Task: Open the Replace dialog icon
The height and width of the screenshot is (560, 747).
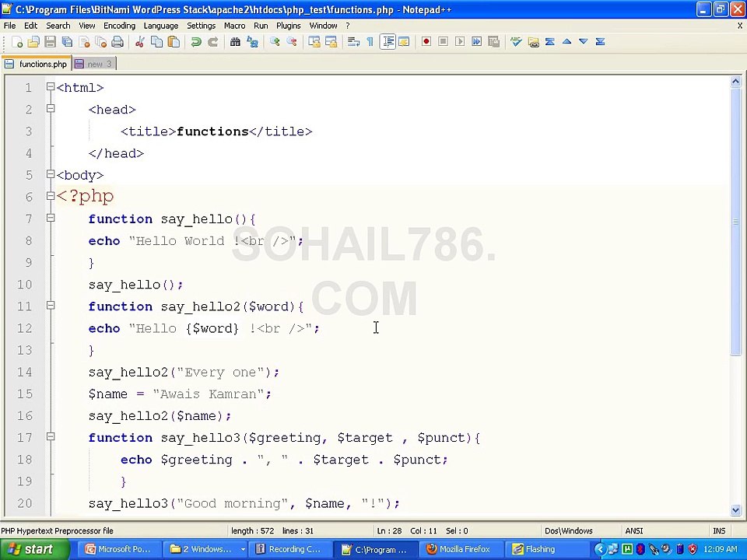Action: [252, 42]
